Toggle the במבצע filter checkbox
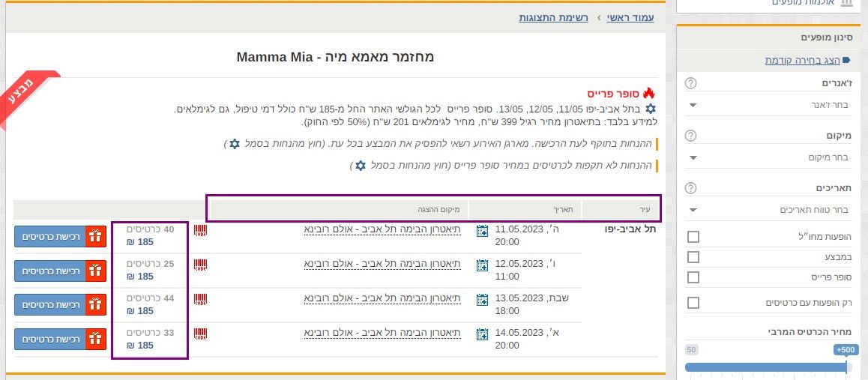 (693, 257)
